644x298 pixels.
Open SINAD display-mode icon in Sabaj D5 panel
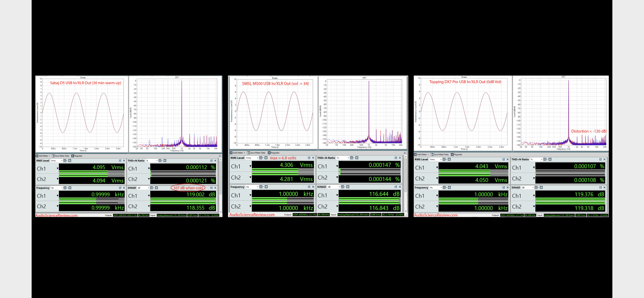[152, 188]
